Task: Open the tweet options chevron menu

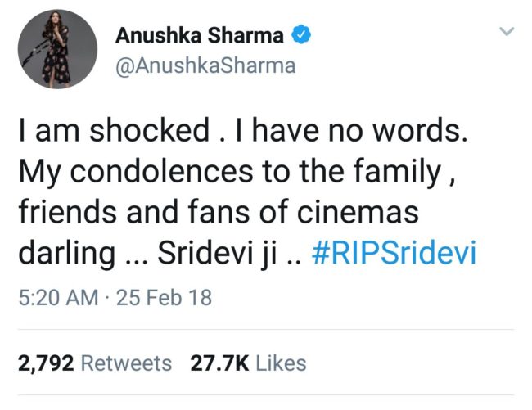Action: 507,32
